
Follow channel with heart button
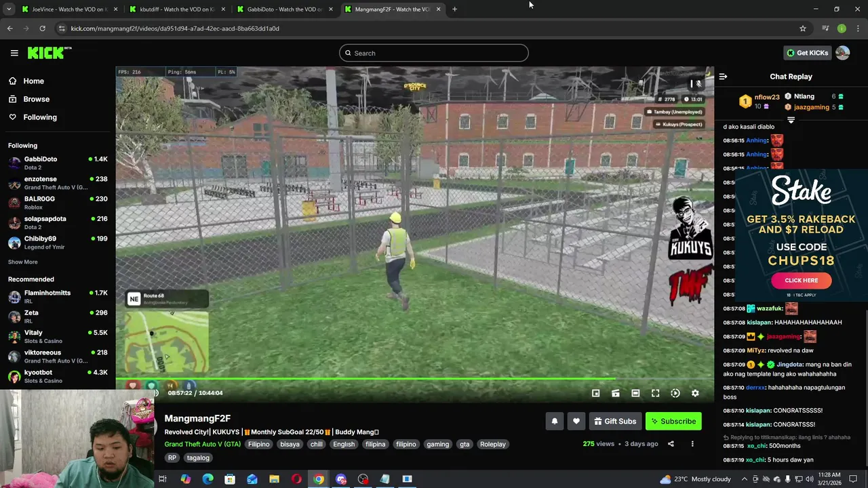tap(576, 422)
